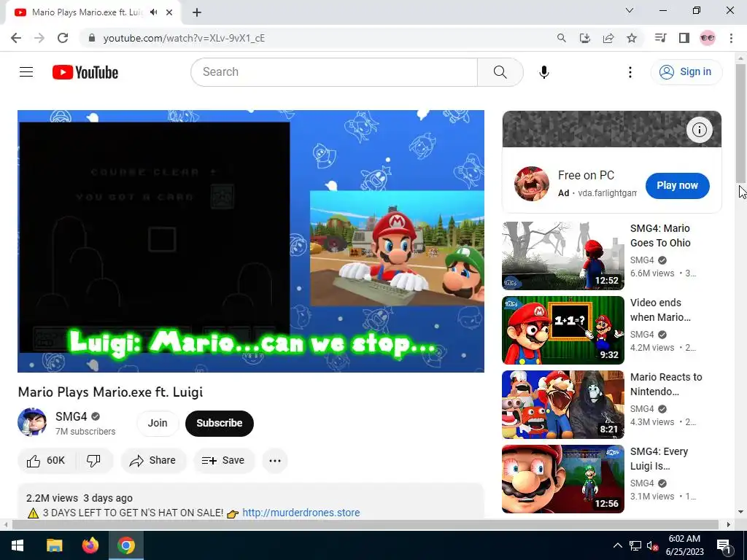Open the notification center icon
Viewport: 747px width, 560px height.
point(724,545)
